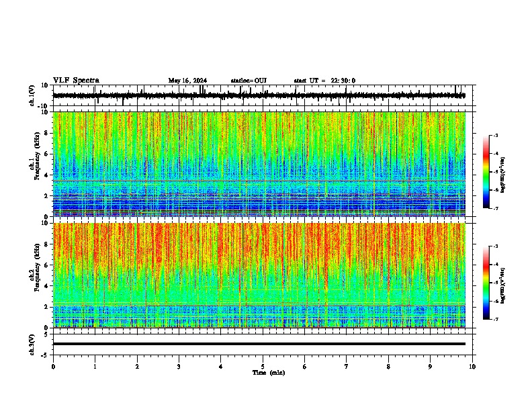532x411 pixels.
Task: Click the "ch.1(V)" waveform axis label
Action: (x=32, y=95)
